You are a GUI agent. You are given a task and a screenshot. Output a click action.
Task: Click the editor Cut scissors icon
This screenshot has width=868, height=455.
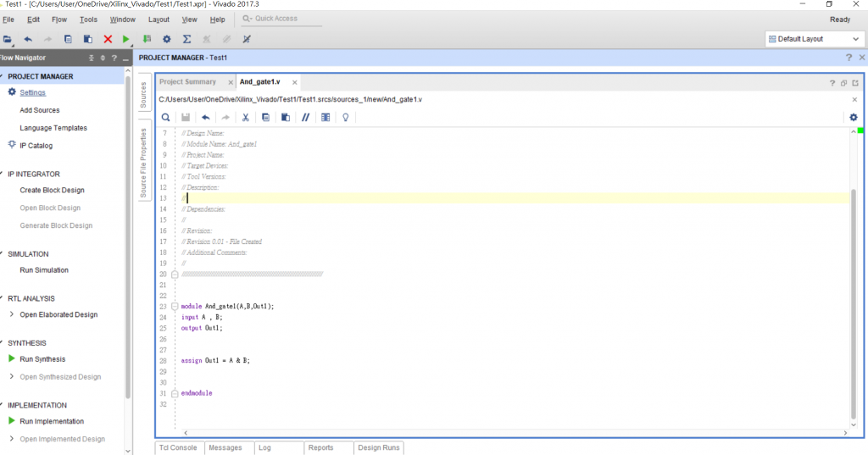245,117
